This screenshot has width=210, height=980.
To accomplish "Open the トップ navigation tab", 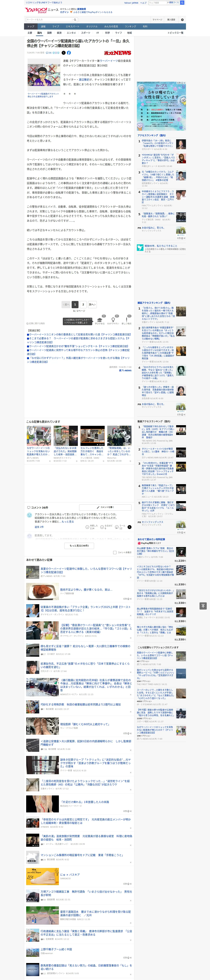I will (x=31, y=27).
